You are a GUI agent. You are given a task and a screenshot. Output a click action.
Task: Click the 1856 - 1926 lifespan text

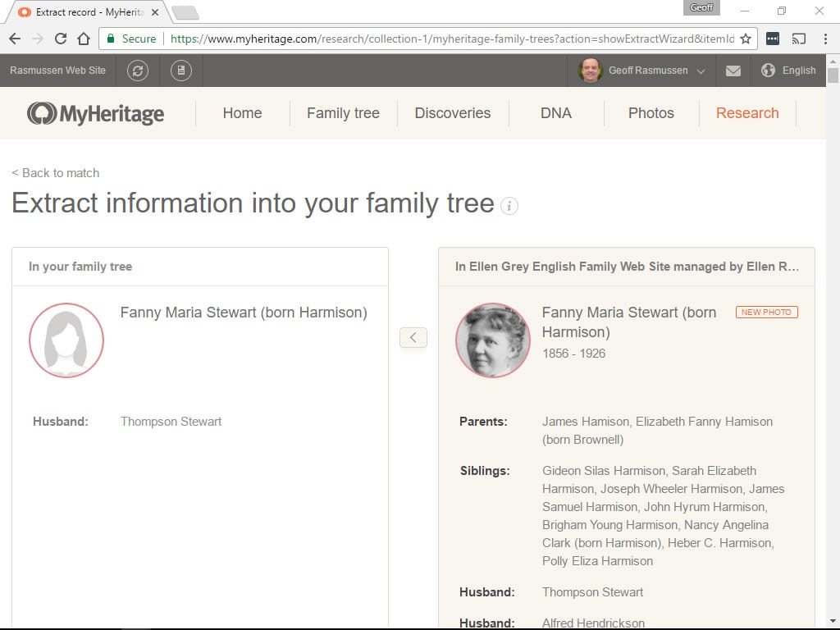(x=573, y=354)
